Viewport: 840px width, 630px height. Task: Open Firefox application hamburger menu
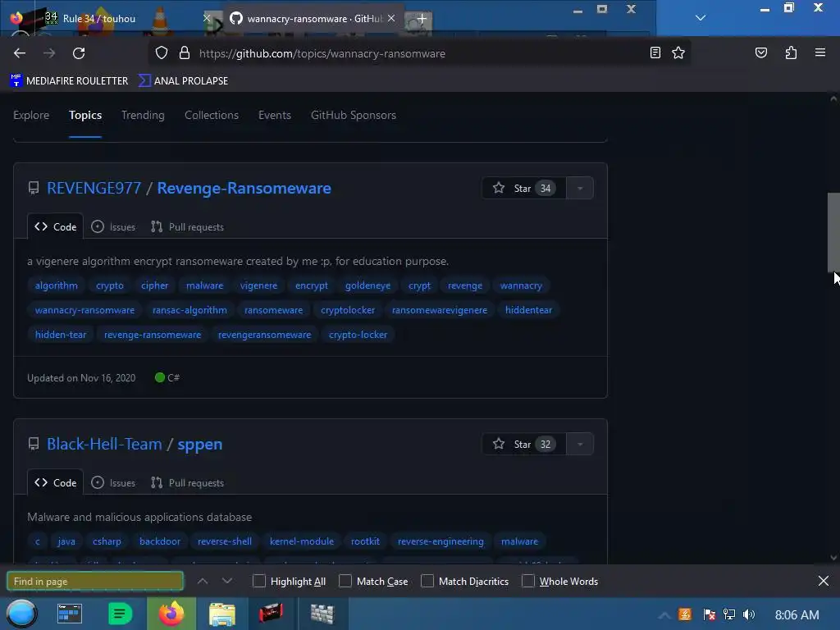click(819, 52)
